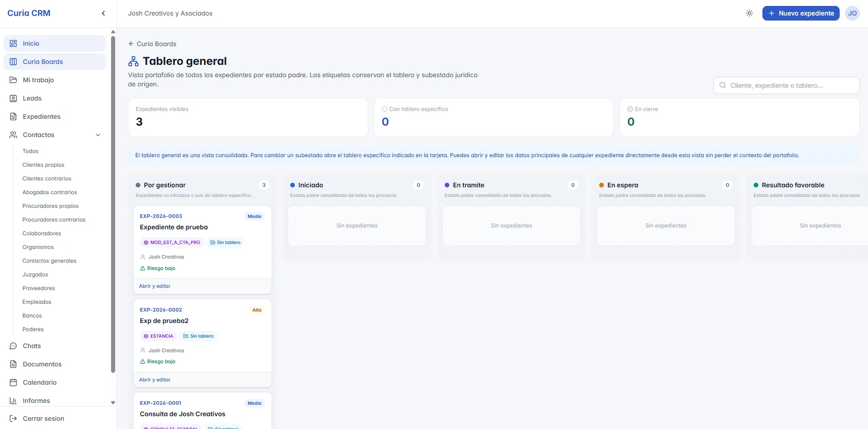Click the Informes chart icon

(x=13, y=401)
